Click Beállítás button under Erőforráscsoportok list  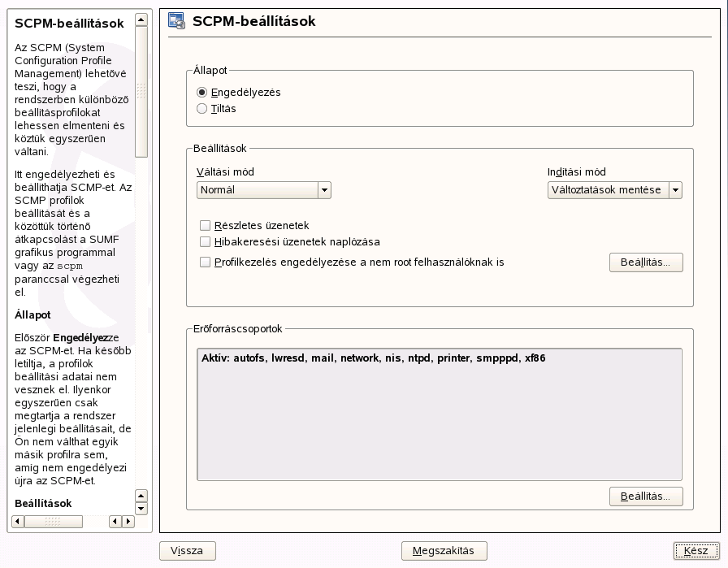(646, 496)
